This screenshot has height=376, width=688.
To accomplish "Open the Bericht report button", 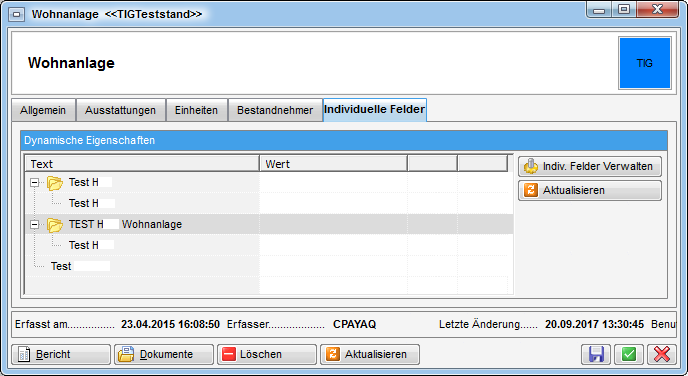I will [x=61, y=354].
